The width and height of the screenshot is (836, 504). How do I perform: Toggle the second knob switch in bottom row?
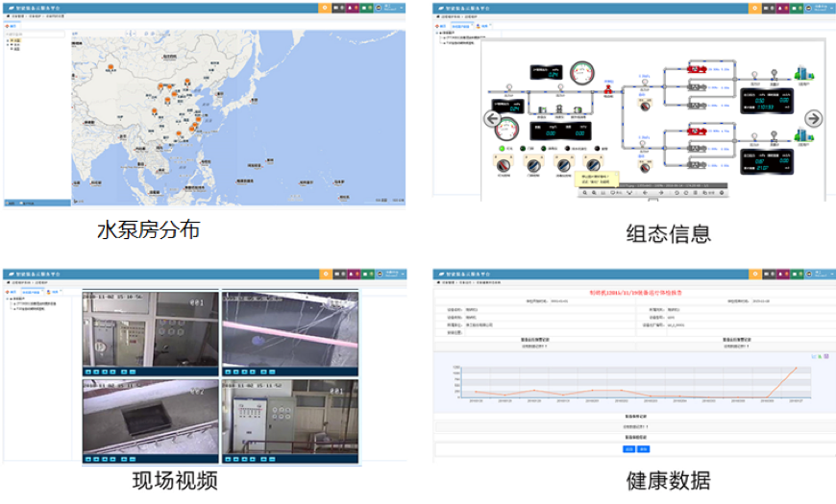(533, 164)
